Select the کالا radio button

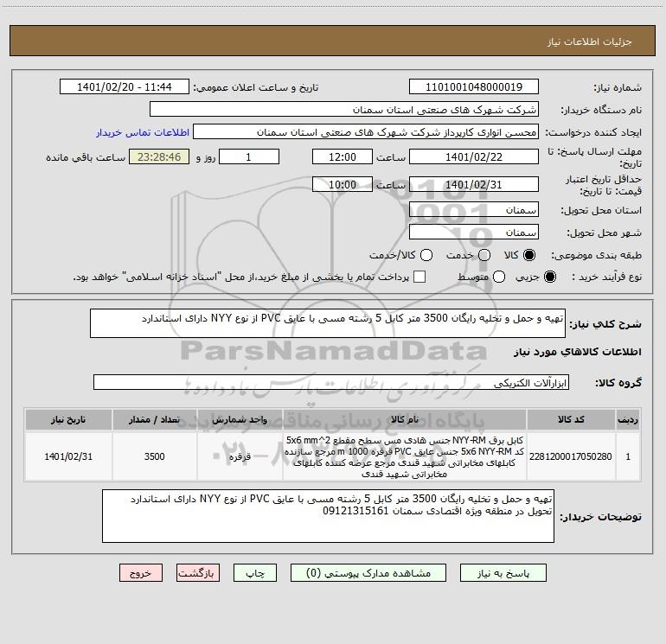point(529,255)
